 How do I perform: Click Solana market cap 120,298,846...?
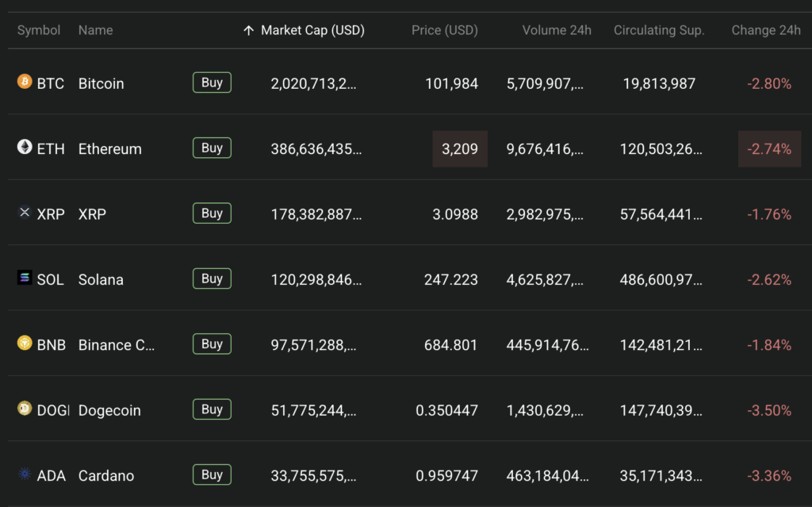[x=316, y=279]
